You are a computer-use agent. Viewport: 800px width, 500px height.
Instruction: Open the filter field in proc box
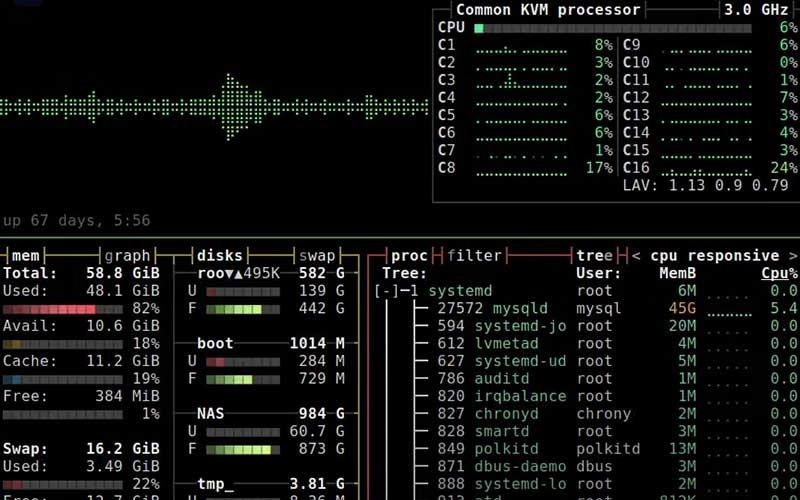click(474, 255)
